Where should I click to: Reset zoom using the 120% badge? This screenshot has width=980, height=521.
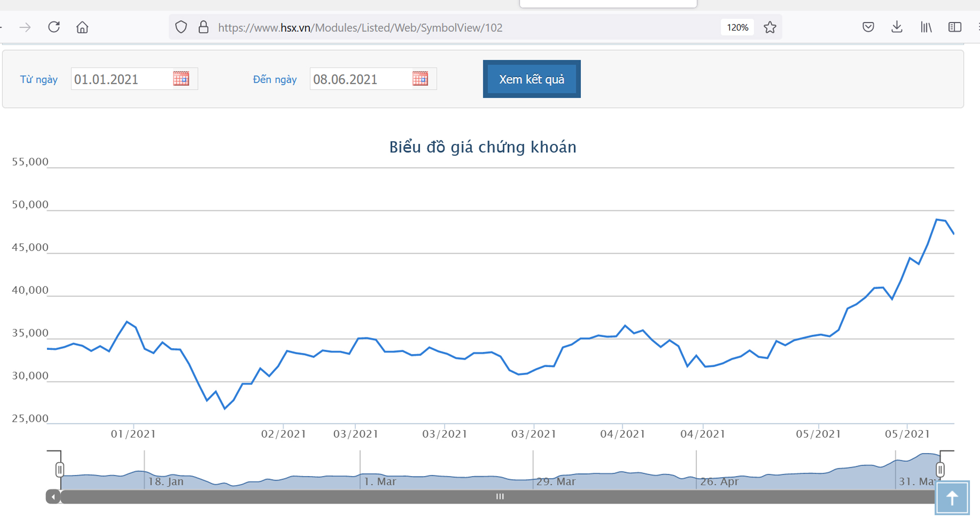(737, 27)
